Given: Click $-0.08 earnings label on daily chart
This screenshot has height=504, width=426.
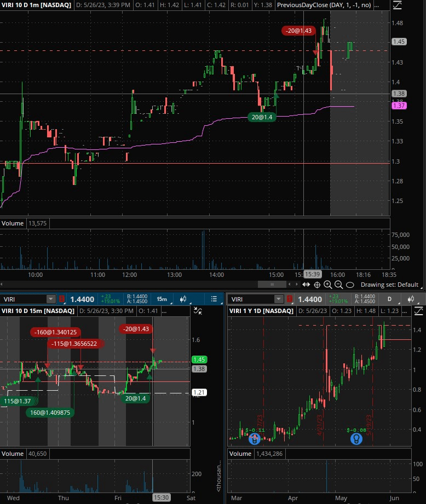Looking at the screenshot, I should coord(356,430).
